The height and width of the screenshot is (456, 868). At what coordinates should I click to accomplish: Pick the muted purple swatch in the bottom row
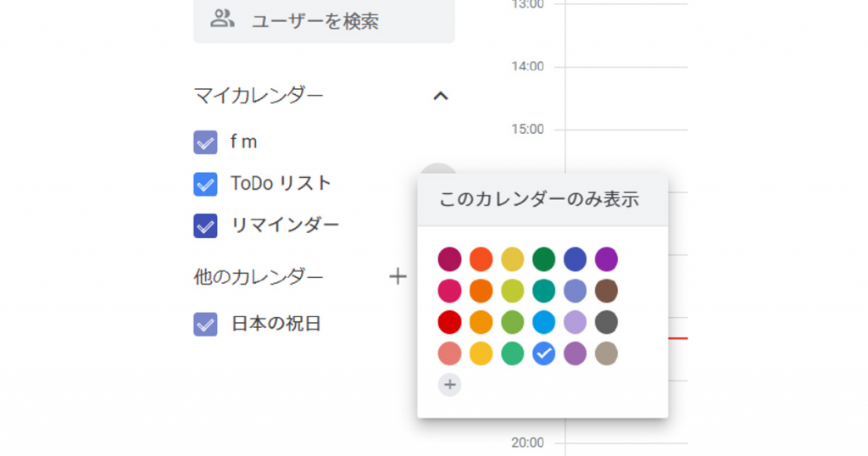point(576,353)
